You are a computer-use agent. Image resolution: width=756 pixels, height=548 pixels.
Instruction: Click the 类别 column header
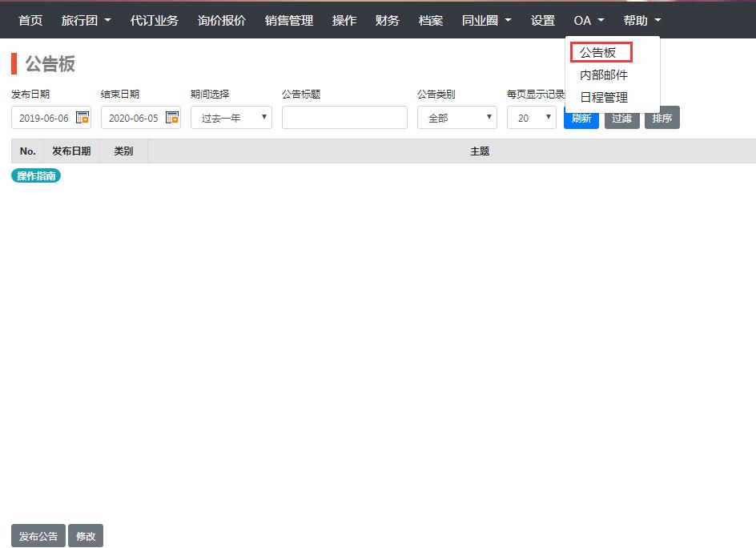tap(123, 151)
